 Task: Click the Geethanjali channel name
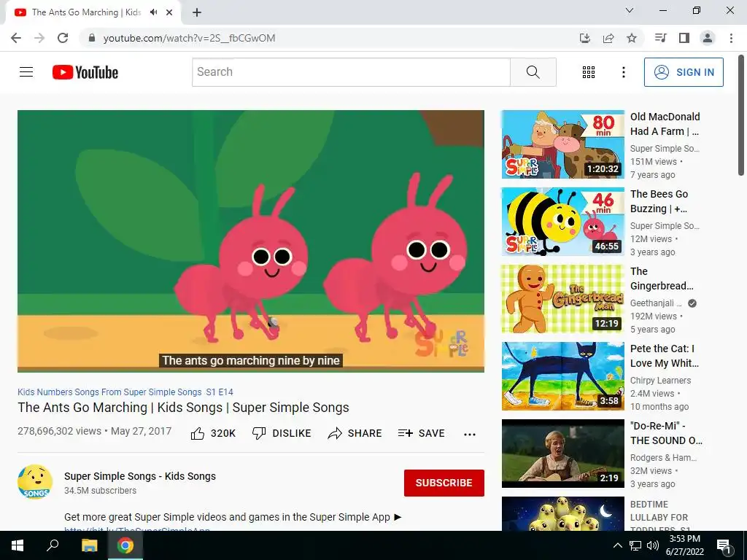click(656, 303)
